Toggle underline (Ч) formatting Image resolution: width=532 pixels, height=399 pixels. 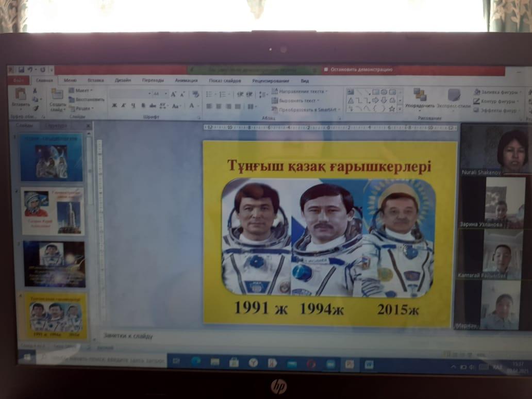pyautogui.click(x=133, y=106)
